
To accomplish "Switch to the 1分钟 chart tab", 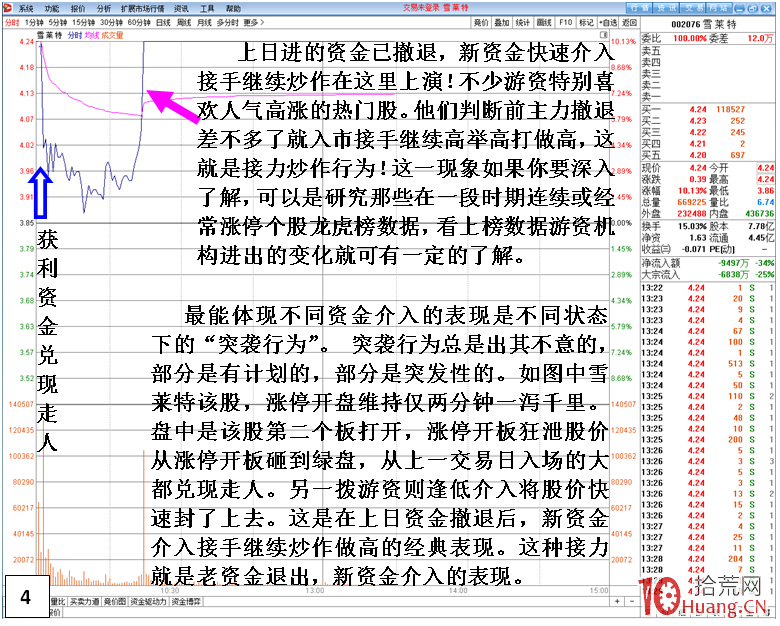I will pos(34,22).
